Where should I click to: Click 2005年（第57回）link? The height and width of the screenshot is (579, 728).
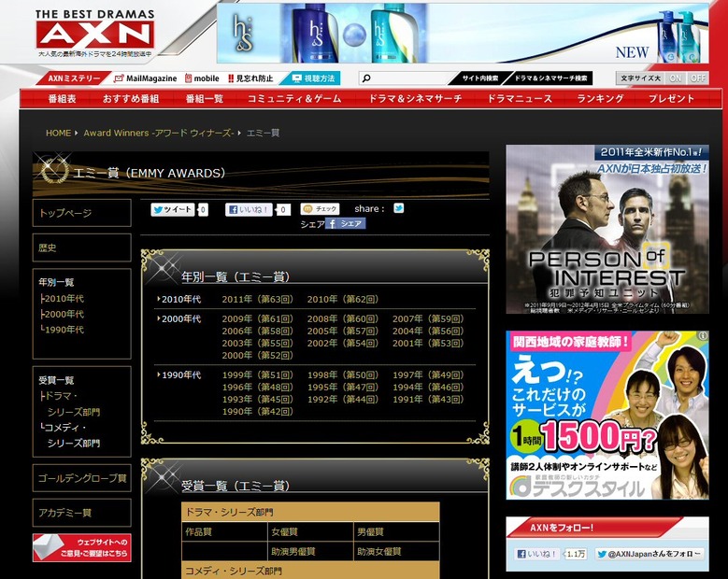click(x=343, y=331)
